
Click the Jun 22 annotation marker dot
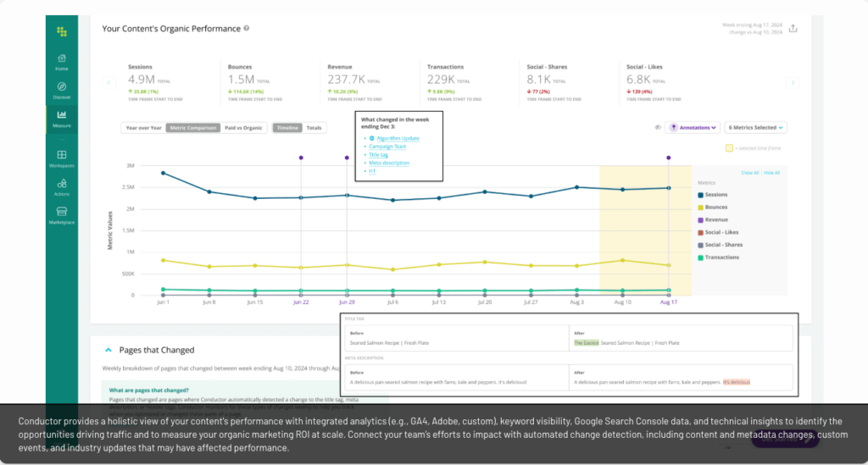pos(301,158)
